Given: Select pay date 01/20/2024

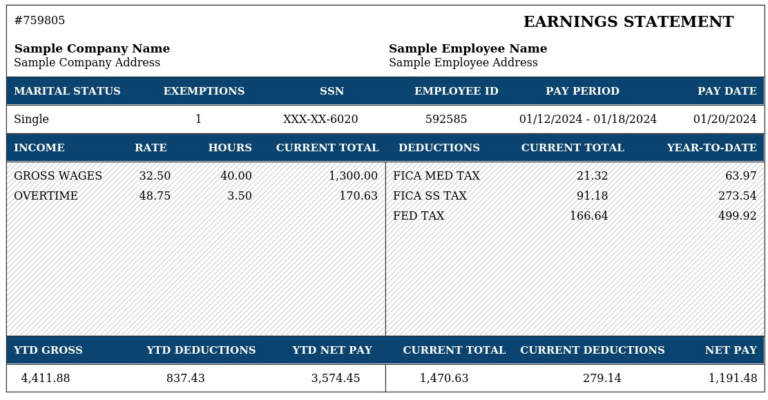Looking at the screenshot, I should coord(725,119).
